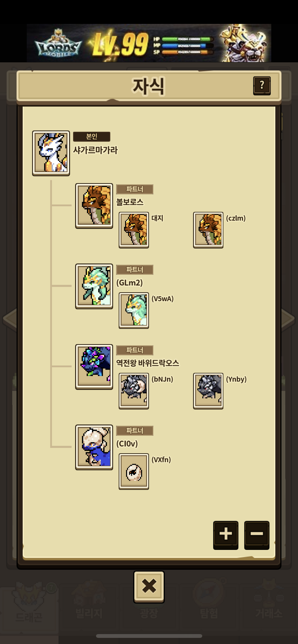298x644 pixels.
Task: Open the child dragon labeled (czlm)
Action: point(208,230)
